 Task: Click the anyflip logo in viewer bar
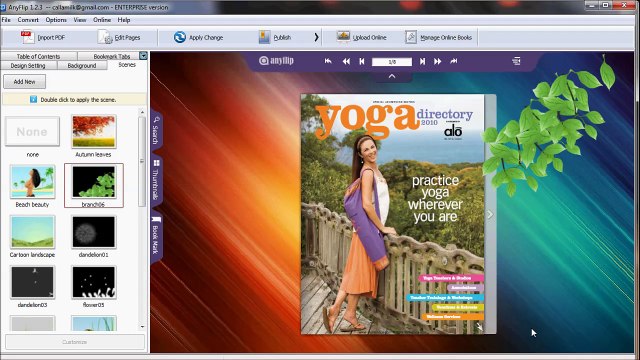pos(276,61)
